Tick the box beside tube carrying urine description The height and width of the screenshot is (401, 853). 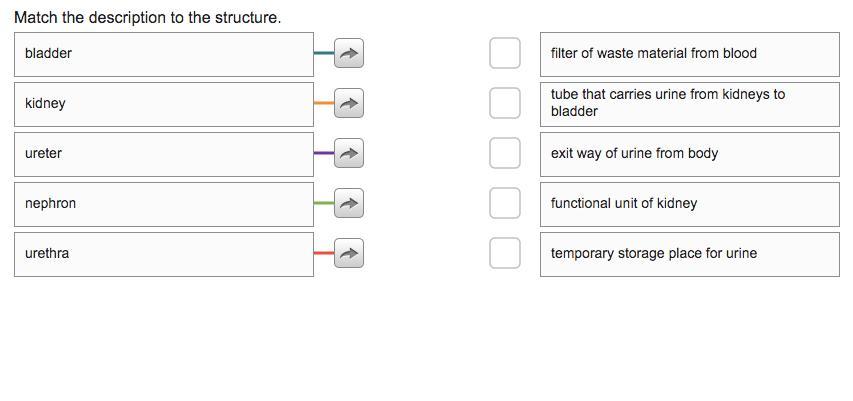505,103
